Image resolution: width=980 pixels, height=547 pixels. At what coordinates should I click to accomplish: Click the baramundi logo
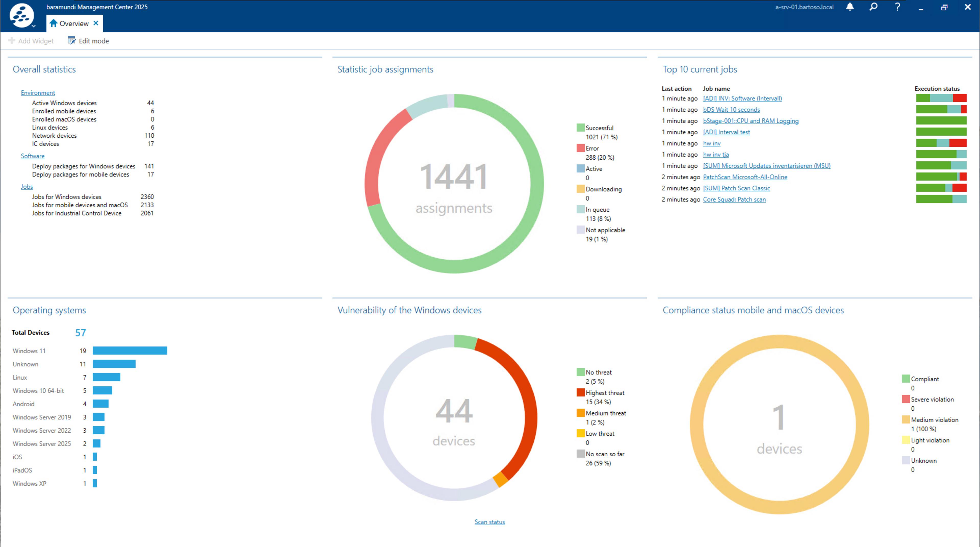(22, 15)
